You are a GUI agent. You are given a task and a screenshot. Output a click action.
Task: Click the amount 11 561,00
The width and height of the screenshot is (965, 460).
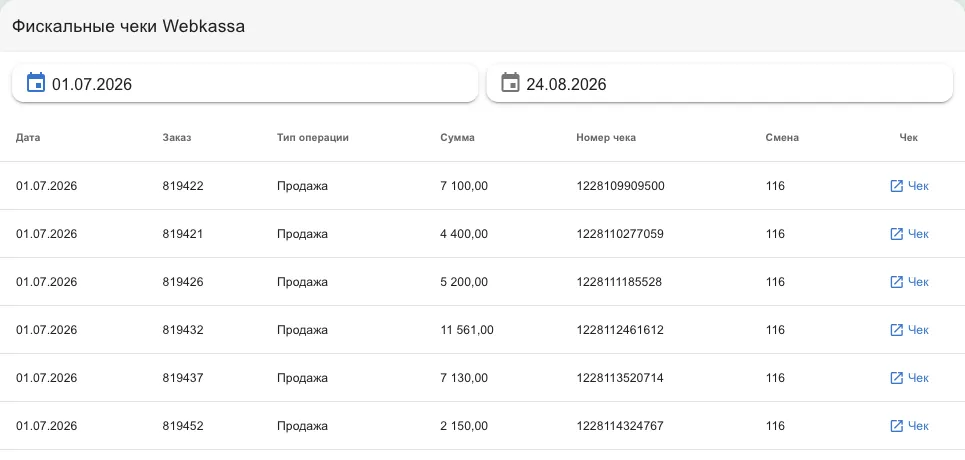coord(466,330)
